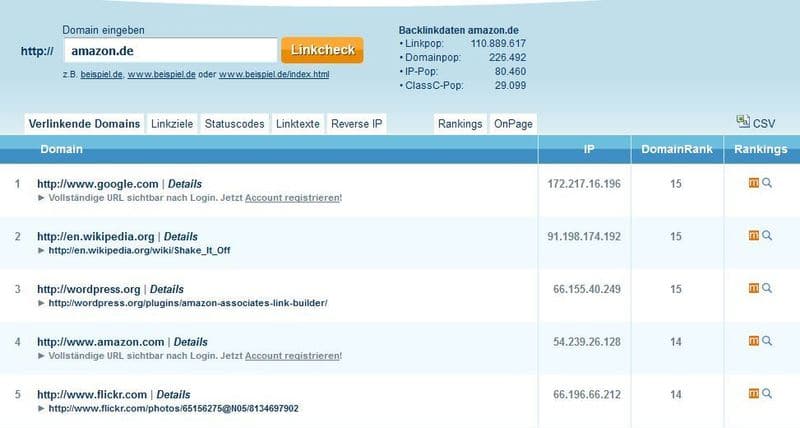Open Details for en.wikipedia.org

(x=181, y=237)
